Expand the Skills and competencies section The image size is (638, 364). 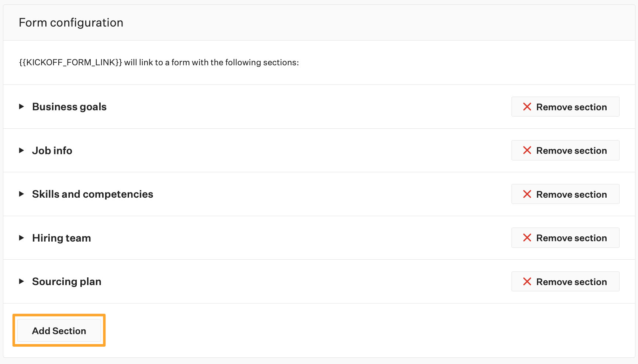pyautogui.click(x=21, y=194)
